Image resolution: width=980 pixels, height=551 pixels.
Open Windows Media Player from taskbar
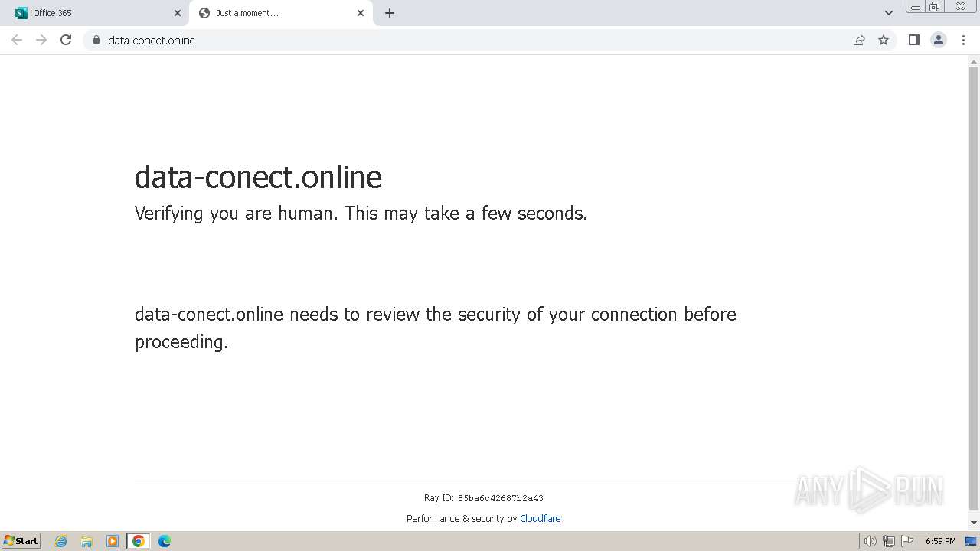[x=113, y=541]
